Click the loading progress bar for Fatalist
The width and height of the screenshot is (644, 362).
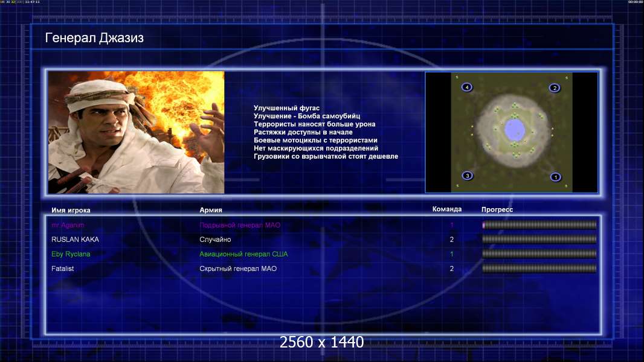click(x=539, y=268)
